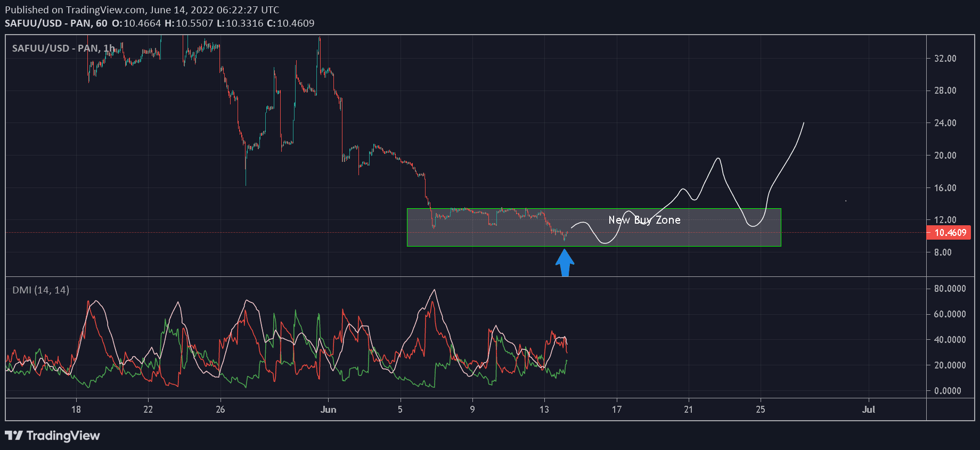Image resolution: width=980 pixels, height=450 pixels.
Task: Click the 80.0000 DMI scale label
Action: 950,289
